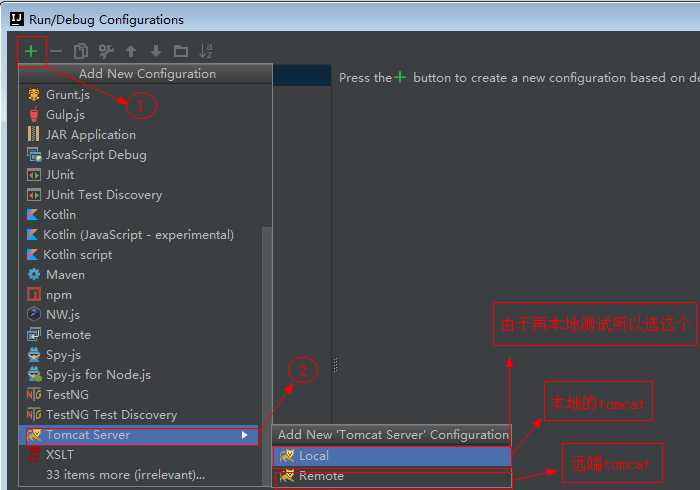700x490 pixels.
Task: Choose TestNG Test Discovery entry
Action: 140,415
